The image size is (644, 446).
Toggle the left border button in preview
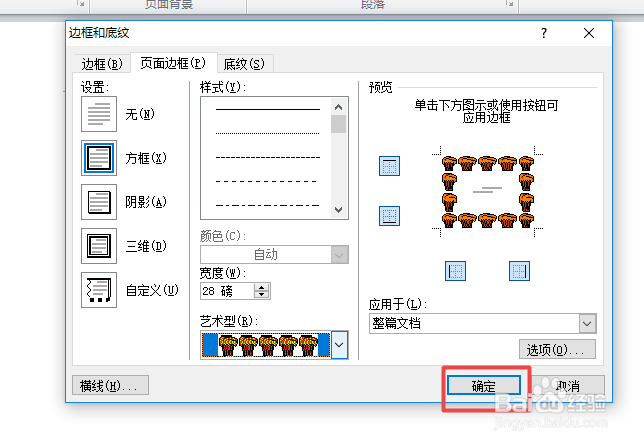(x=455, y=271)
